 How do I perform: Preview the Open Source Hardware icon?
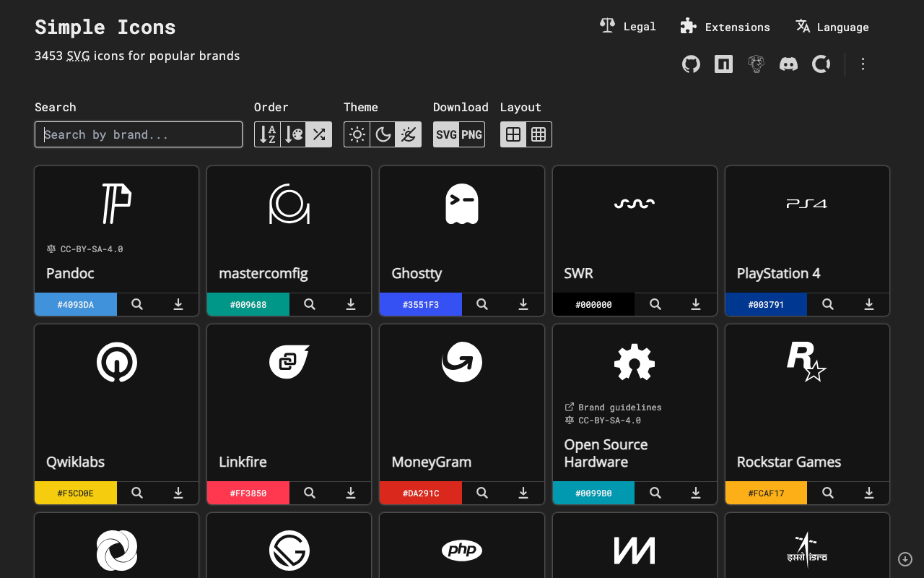[x=655, y=493]
